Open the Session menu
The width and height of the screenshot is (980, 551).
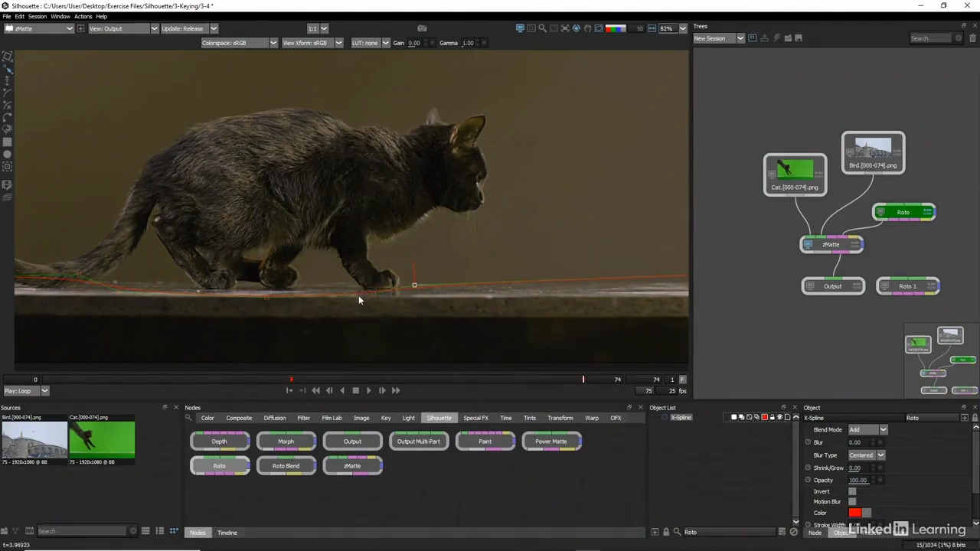pyautogui.click(x=38, y=16)
